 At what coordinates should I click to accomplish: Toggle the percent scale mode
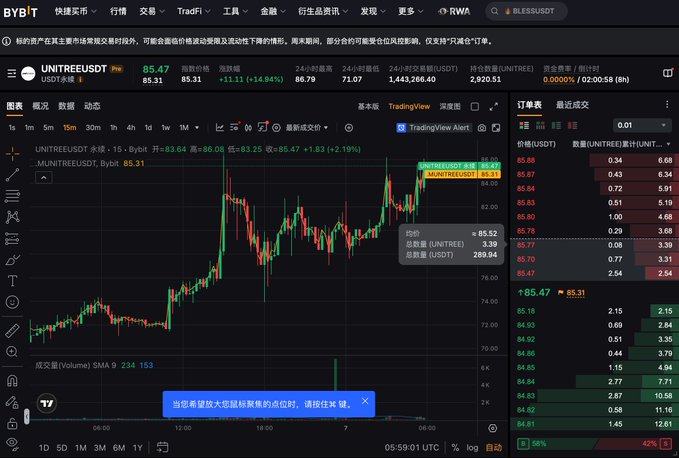[455, 448]
